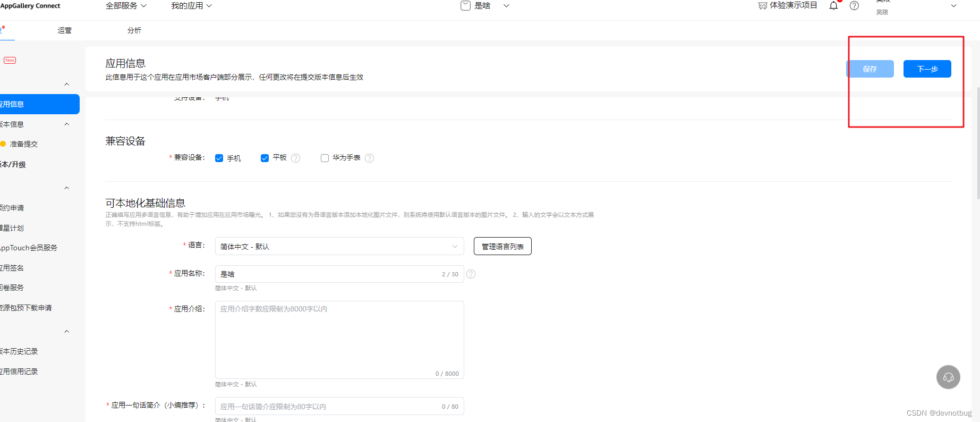980x422 pixels.
Task: Open the account dropdown arrow at top right
Action: point(953,6)
